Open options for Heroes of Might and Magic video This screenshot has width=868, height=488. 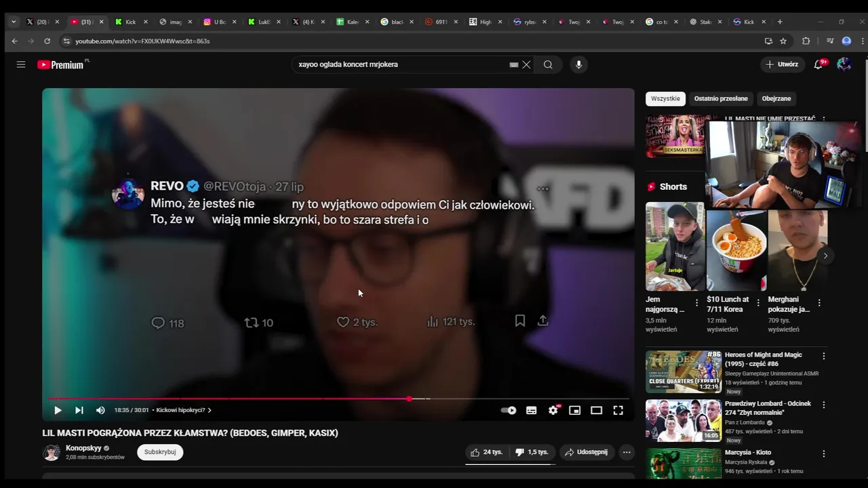click(x=824, y=356)
